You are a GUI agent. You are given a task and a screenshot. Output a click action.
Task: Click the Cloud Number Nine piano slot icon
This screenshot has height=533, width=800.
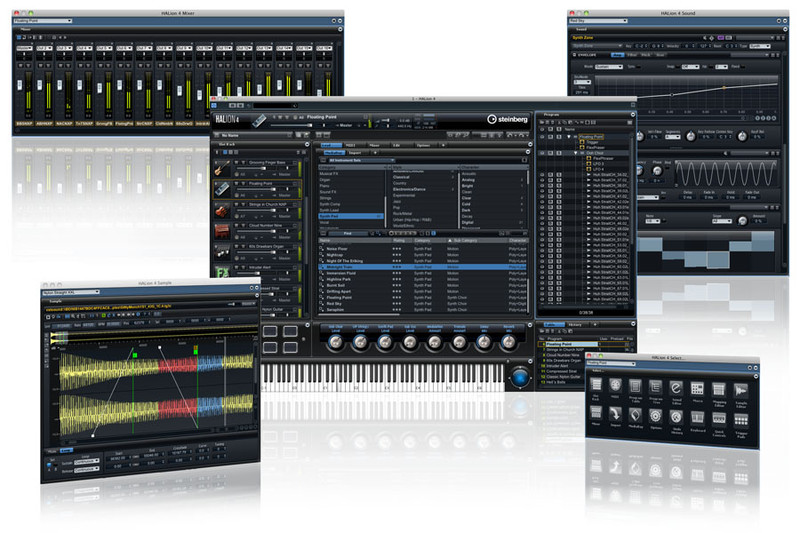[x=223, y=231]
